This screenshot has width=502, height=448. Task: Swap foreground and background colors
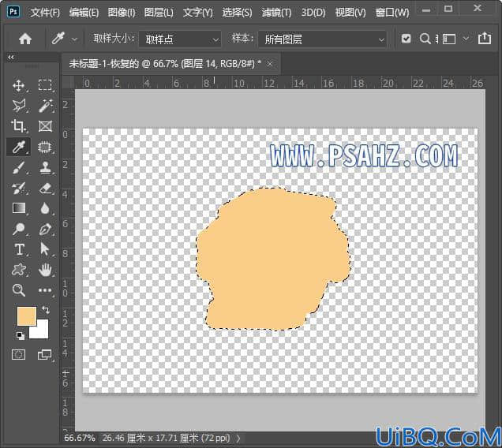pyautogui.click(x=46, y=309)
